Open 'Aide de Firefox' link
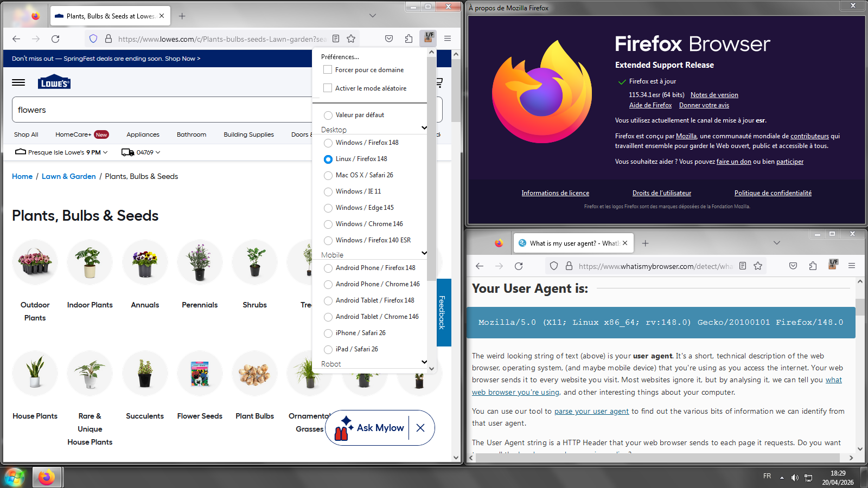 650,105
